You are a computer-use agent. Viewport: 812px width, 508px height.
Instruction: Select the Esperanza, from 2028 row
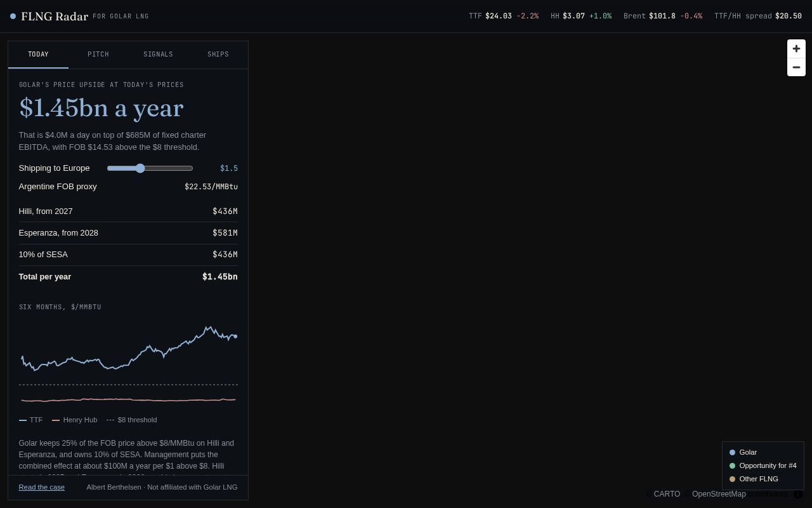[x=128, y=233]
